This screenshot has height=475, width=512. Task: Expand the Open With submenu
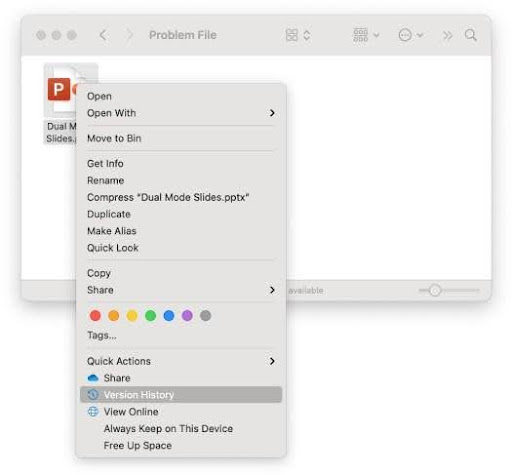pos(181,113)
